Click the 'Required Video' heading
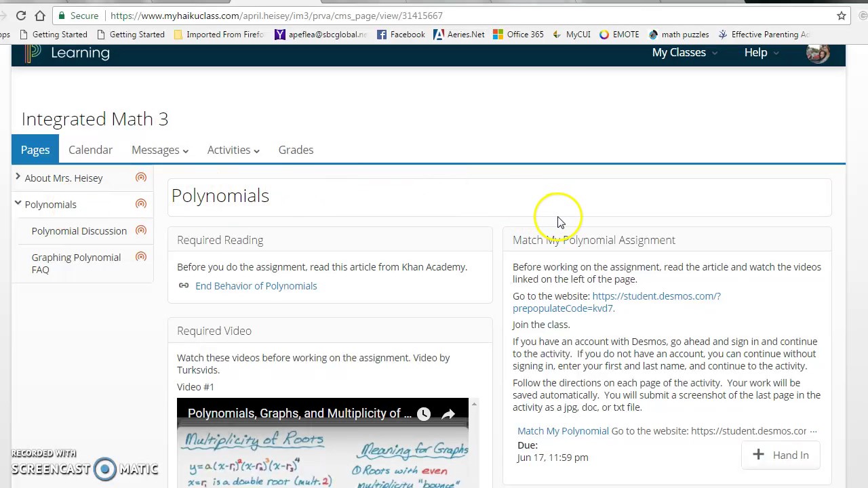 tap(214, 331)
